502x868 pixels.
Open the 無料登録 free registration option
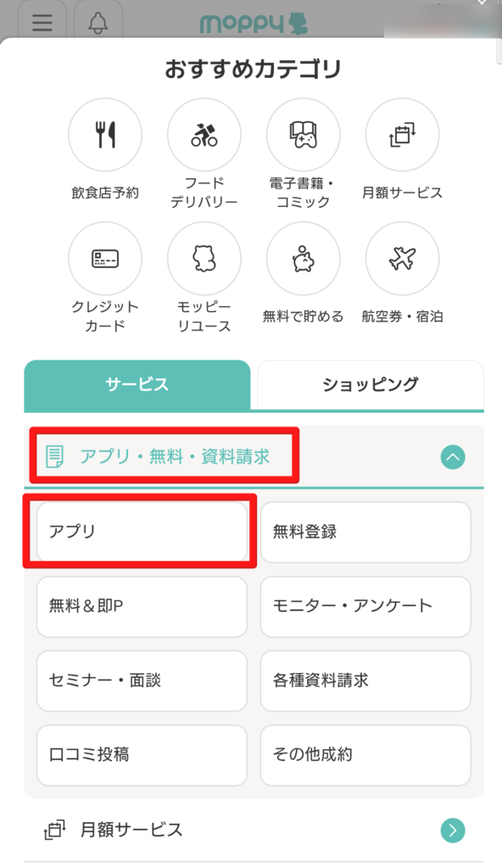pyautogui.click(x=365, y=531)
